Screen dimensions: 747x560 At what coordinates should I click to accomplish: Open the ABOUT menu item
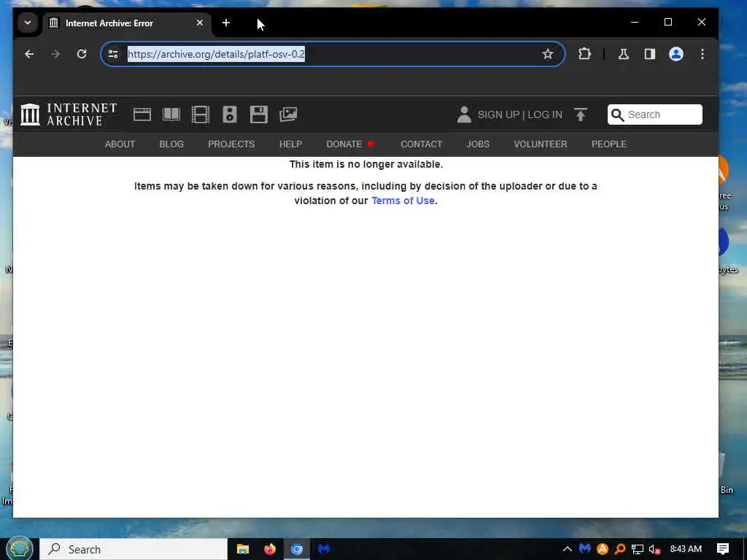point(120,144)
